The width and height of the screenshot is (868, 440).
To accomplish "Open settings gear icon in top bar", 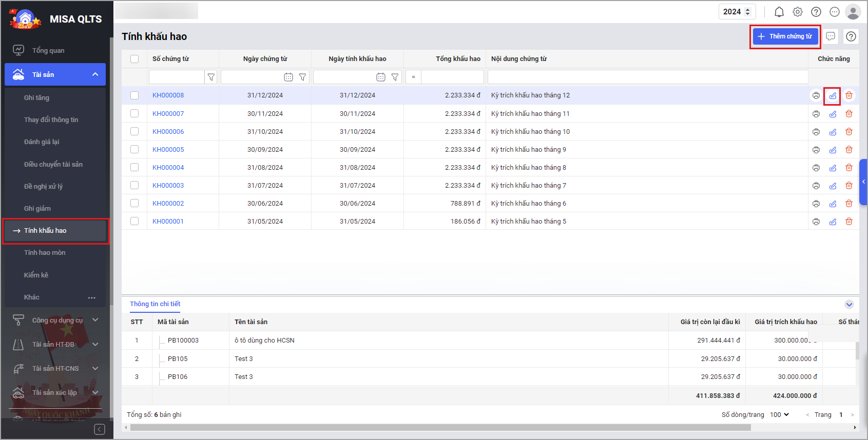I will (x=797, y=12).
